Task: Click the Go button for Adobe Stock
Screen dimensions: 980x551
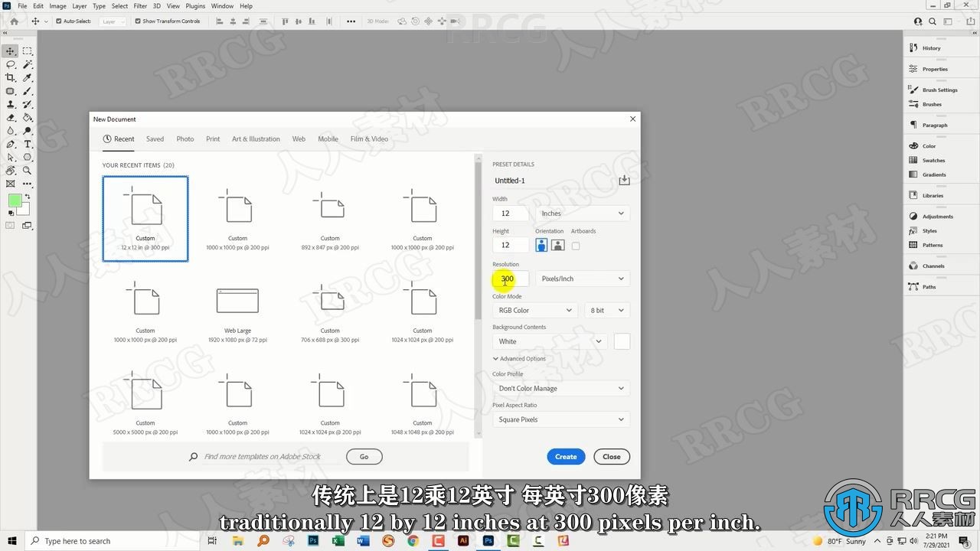Action: pyautogui.click(x=364, y=457)
